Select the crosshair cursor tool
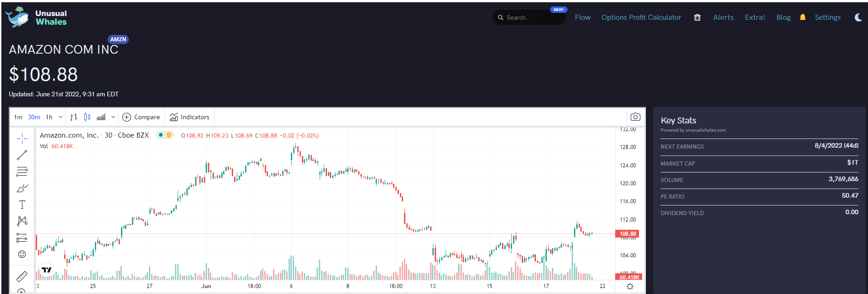868x294 pixels. (22, 139)
